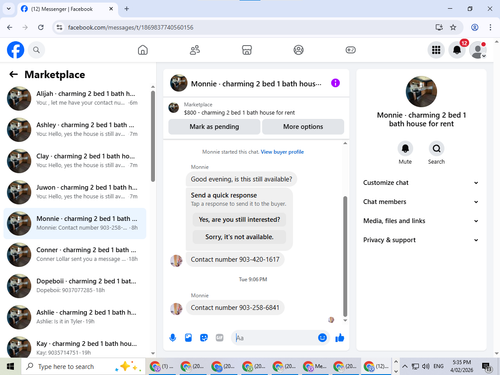500x375 pixels.
Task: Mark the listing as pending
Action: [214, 127]
